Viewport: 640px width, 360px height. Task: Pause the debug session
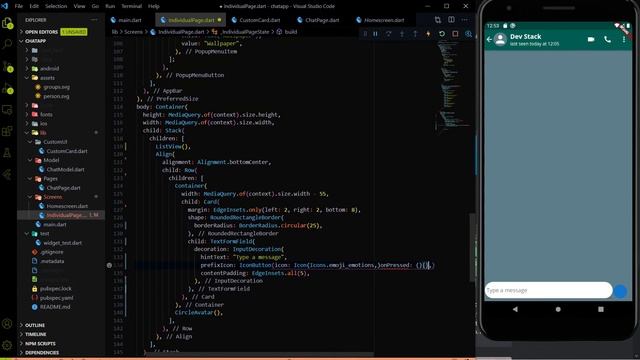375,34
